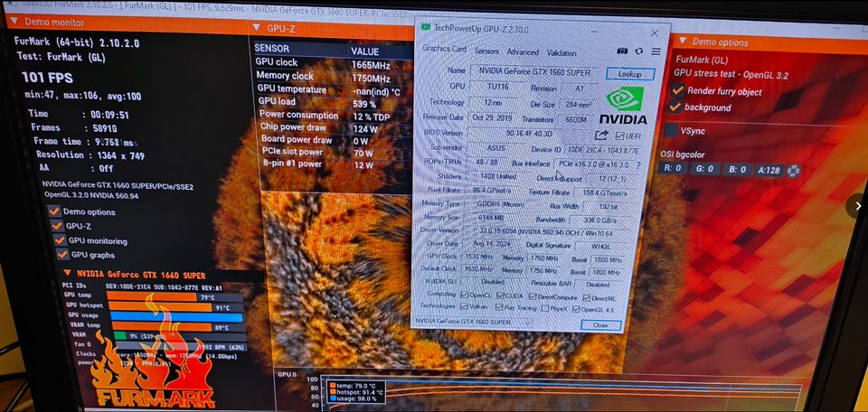This screenshot has width=868, height=412.
Task: Click the NVIDIA logo in GPU-Z
Action: click(623, 106)
